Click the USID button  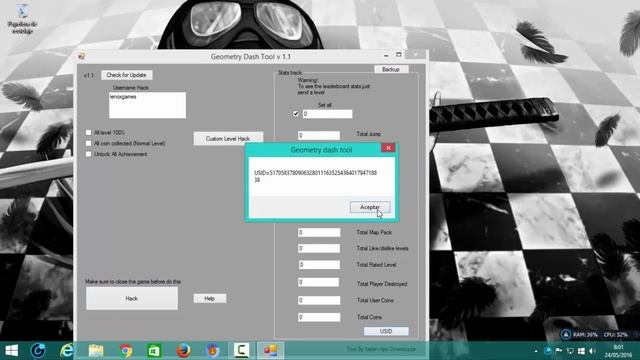[386, 331]
